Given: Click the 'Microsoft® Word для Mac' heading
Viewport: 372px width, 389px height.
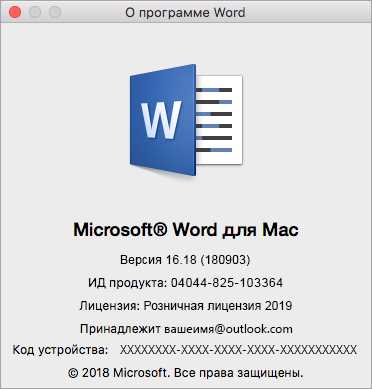Looking at the screenshot, I should click(186, 230).
